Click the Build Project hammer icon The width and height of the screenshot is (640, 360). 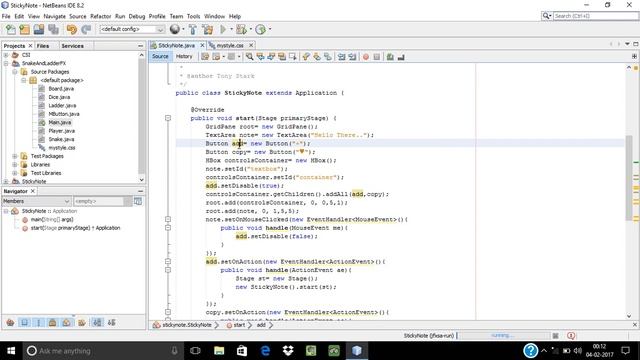(x=193, y=29)
